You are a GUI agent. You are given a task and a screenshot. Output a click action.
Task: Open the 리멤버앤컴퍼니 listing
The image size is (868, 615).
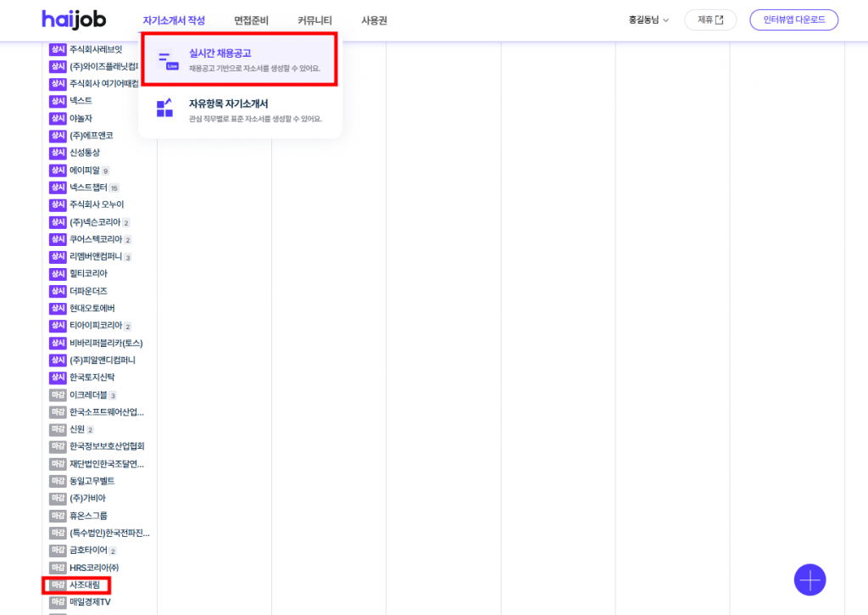(x=96, y=256)
